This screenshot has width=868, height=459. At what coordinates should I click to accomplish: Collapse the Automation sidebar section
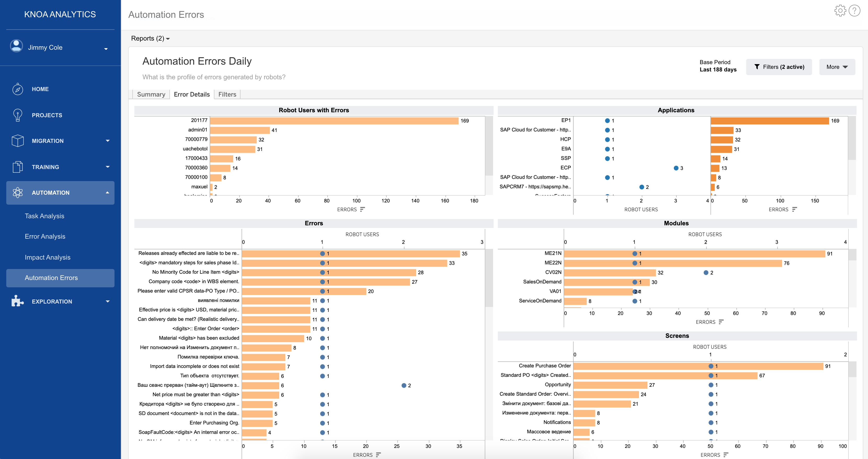coord(107,193)
